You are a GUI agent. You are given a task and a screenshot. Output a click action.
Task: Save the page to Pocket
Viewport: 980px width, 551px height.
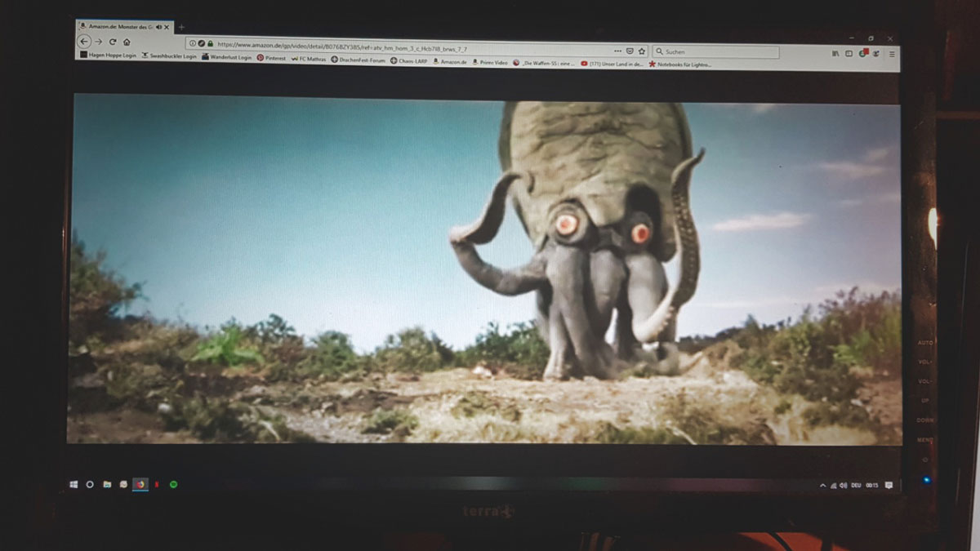(630, 51)
